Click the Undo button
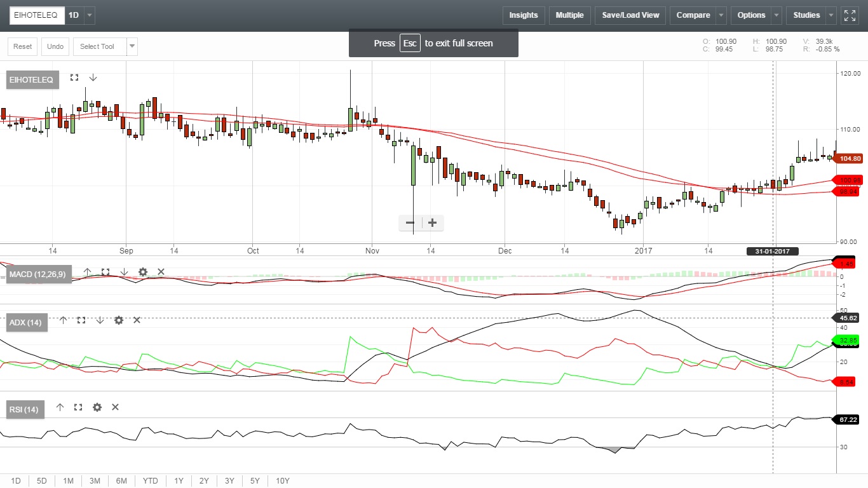The image size is (868, 488). pos(55,46)
